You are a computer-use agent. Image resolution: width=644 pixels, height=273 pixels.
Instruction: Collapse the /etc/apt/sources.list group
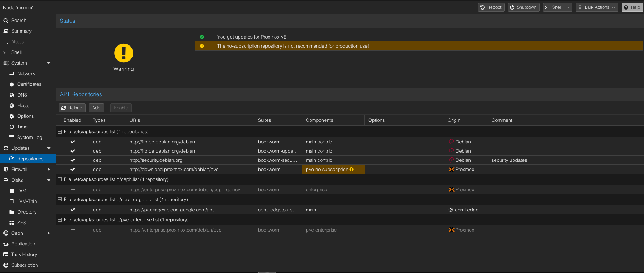pyautogui.click(x=59, y=132)
